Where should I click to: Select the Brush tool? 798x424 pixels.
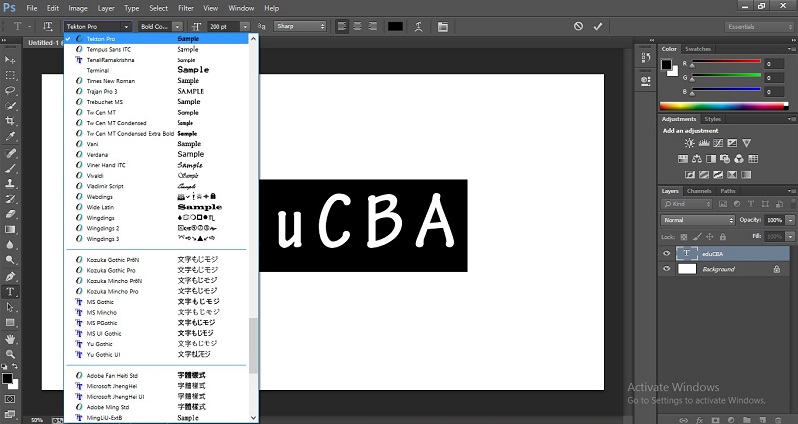(10, 168)
